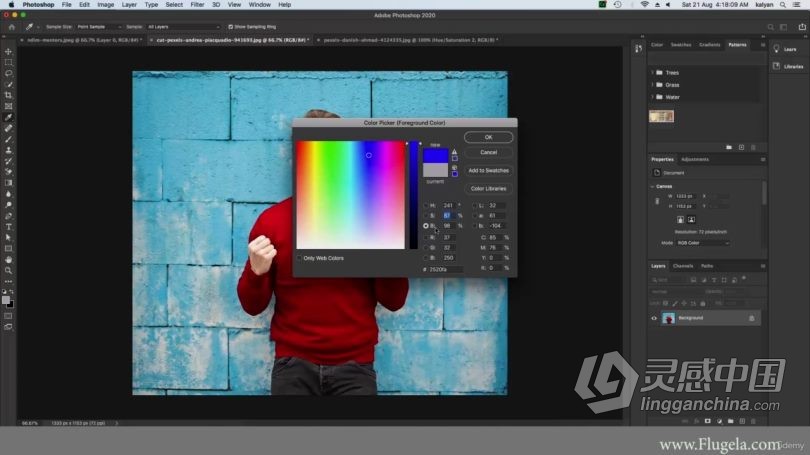Expand the Water pattern folder

(652, 97)
